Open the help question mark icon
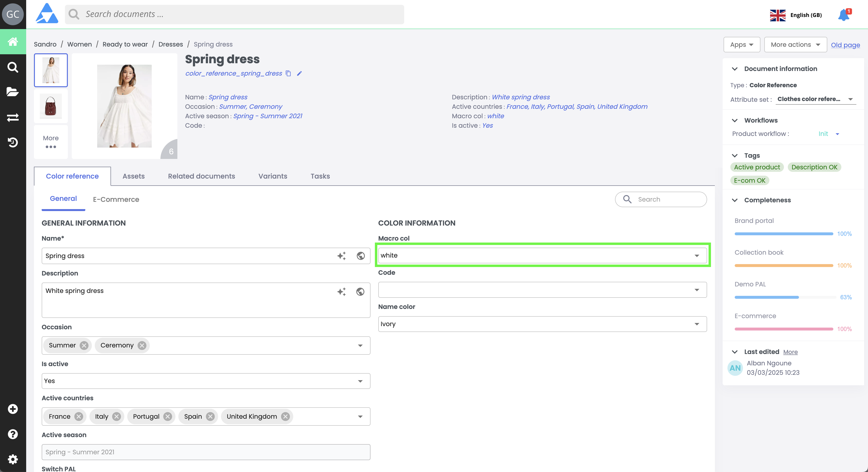 tap(13, 434)
